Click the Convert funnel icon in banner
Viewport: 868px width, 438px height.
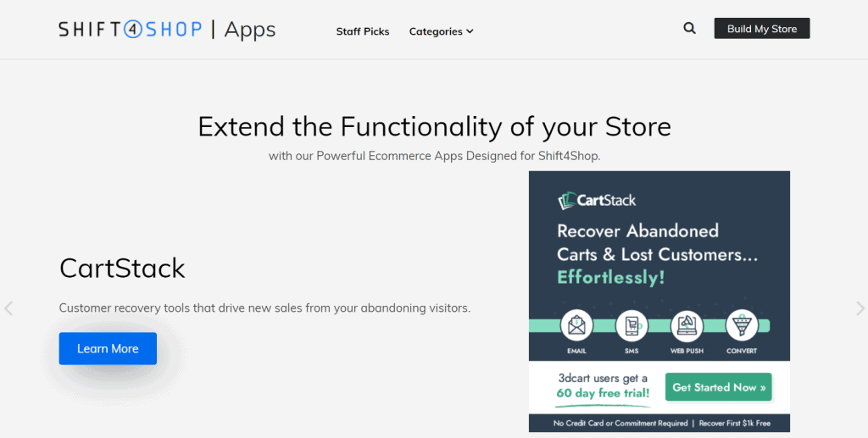pos(742,326)
